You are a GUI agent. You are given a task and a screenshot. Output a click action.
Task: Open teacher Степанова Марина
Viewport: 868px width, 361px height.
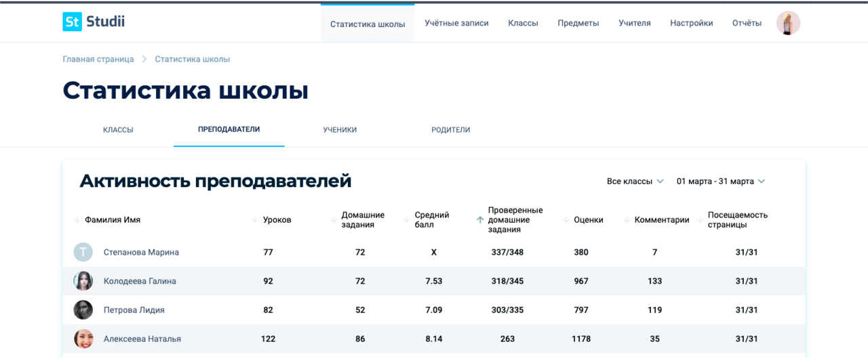tap(141, 253)
